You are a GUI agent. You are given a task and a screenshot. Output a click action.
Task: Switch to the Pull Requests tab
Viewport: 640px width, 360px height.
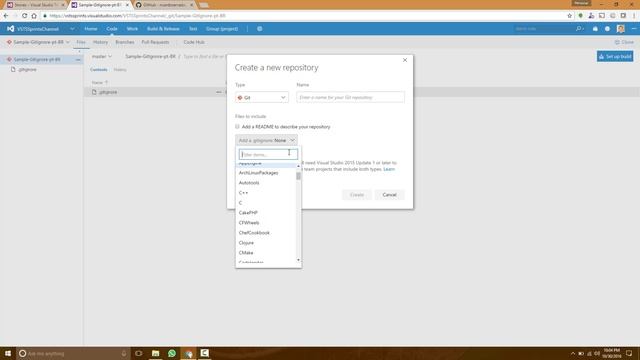pos(155,42)
